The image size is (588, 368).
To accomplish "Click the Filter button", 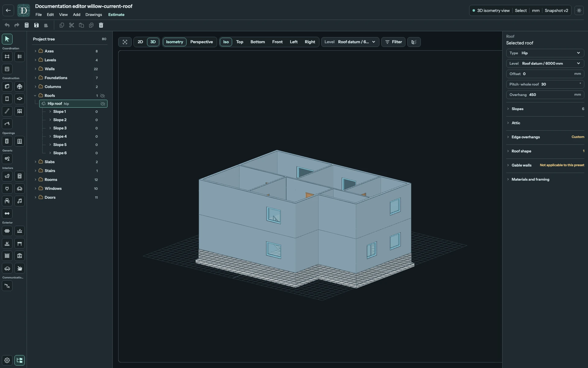I will [393, 42].
